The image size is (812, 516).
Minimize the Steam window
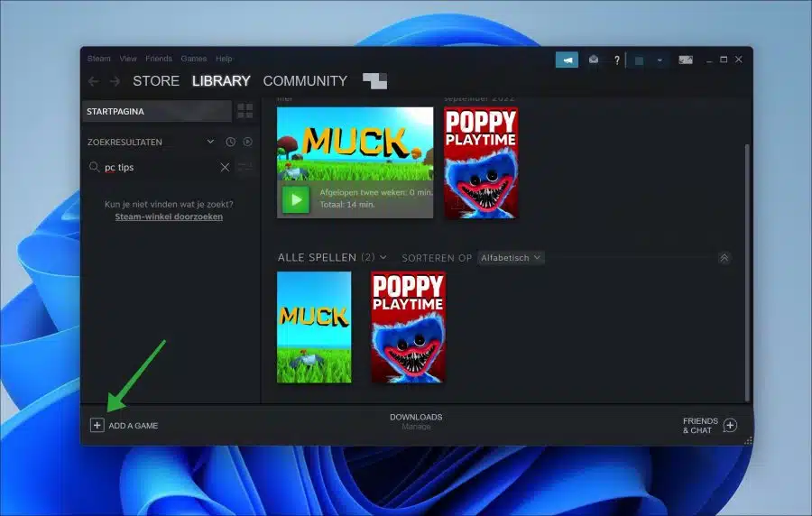tap(709, 60)
